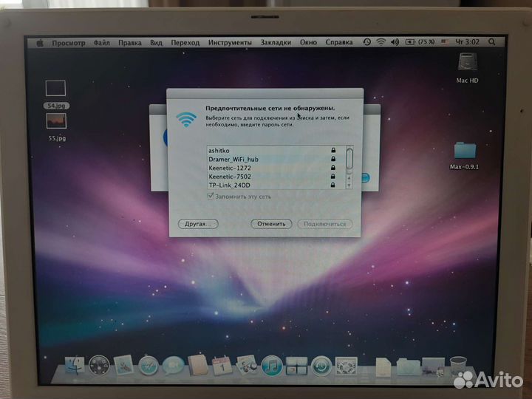Open System Preferences from the Dock

tap(346, 366)
